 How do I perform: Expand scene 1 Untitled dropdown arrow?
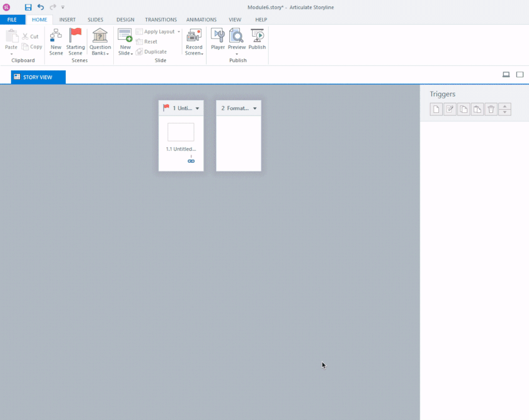198,108
